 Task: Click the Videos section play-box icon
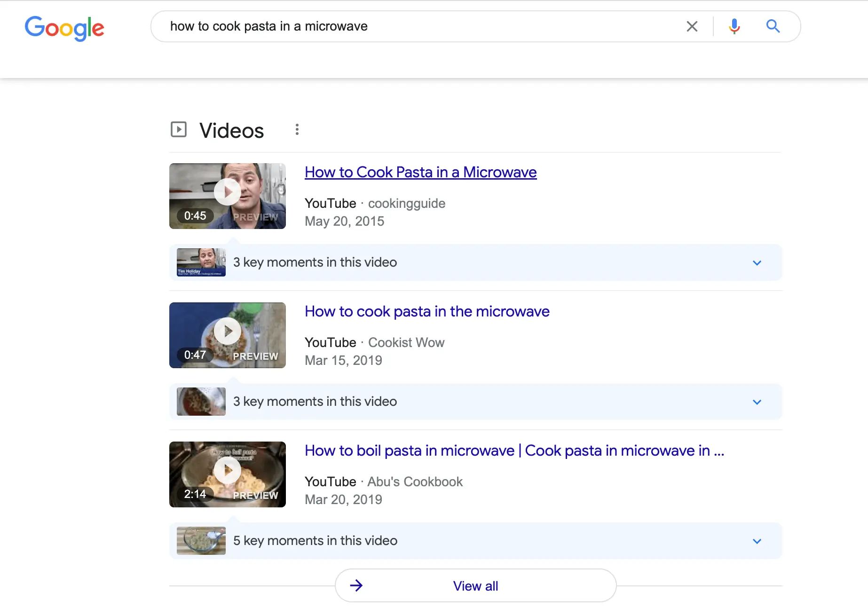point(179,130)
